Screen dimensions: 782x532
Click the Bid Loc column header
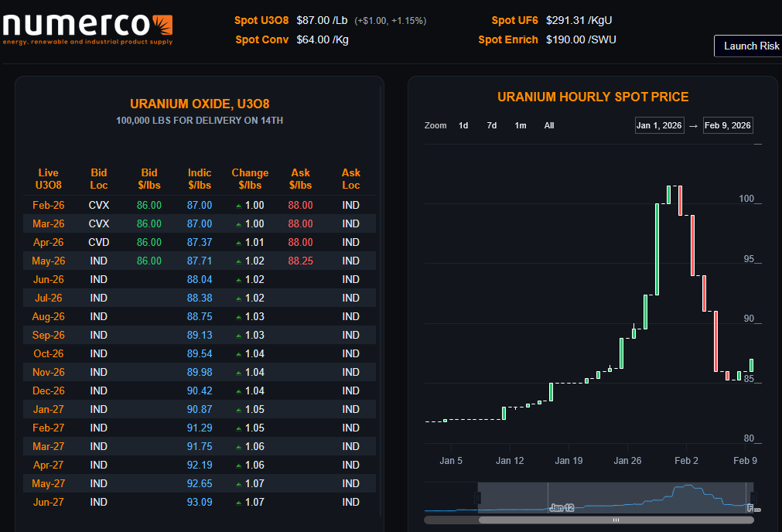[99, 179]
